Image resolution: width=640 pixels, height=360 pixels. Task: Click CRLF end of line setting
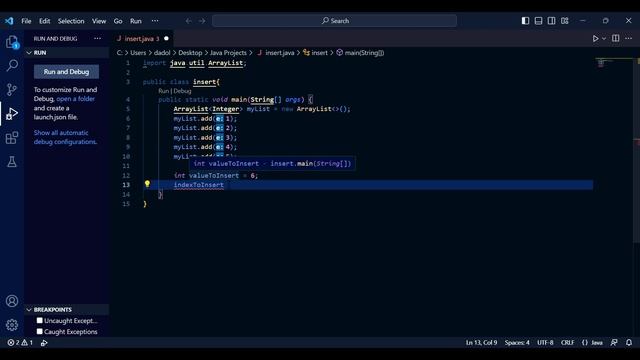[567, 342]
